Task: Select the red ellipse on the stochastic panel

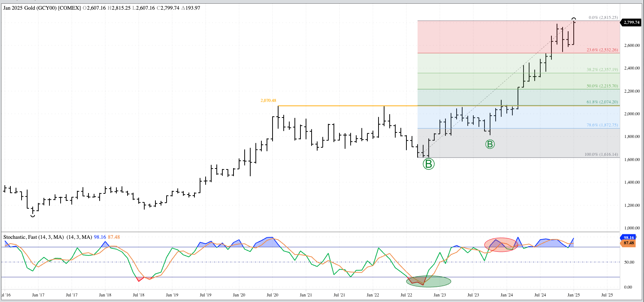Action: pos(501,245)
